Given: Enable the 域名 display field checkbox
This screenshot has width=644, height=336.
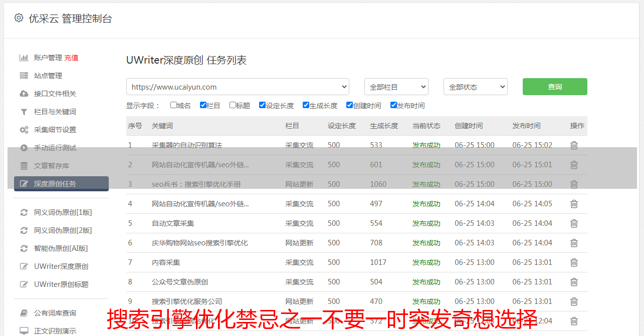Looking at the screenshot, I should (173, 105).
